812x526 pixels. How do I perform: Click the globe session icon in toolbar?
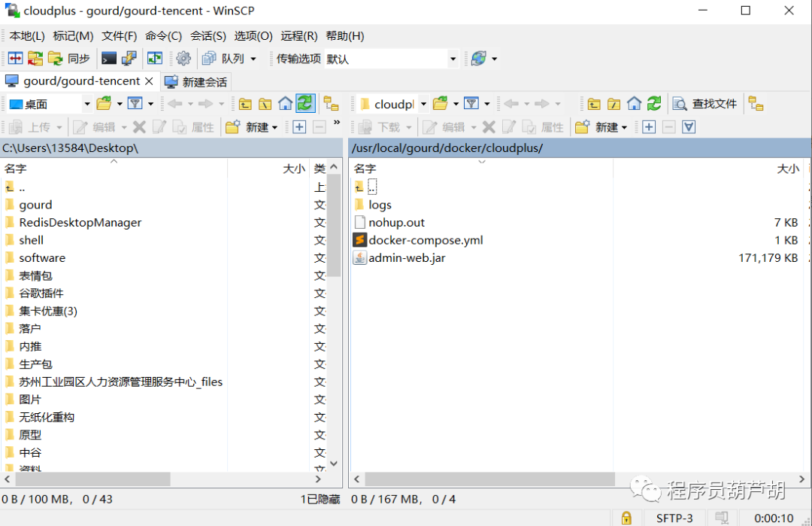click(x=478, y=59)
